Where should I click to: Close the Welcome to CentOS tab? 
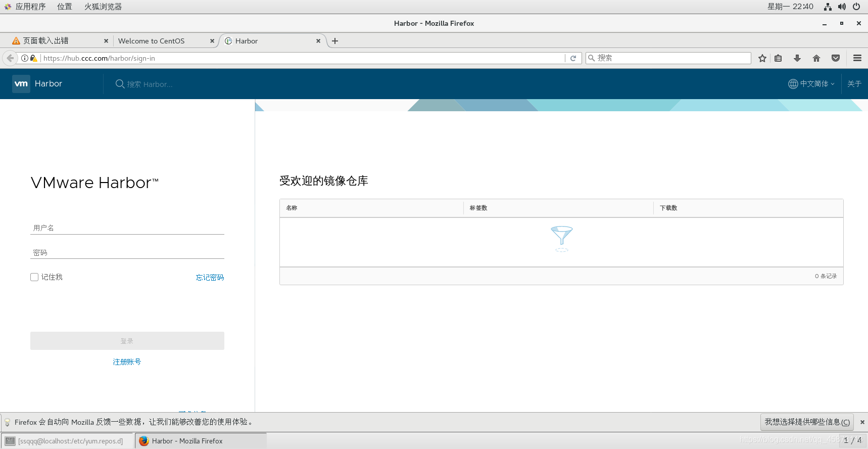click(212, 41)
